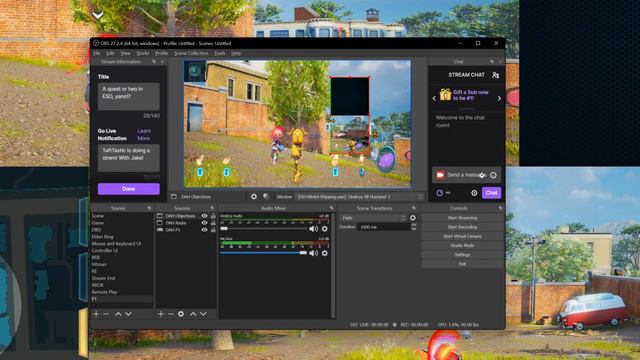Move the selected scene down

(x=128, y=314)
